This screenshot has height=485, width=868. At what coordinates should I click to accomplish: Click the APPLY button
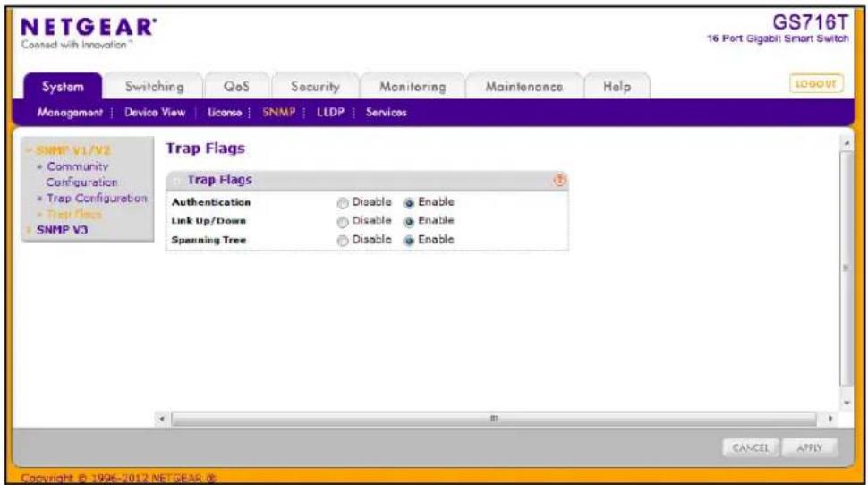809,448
